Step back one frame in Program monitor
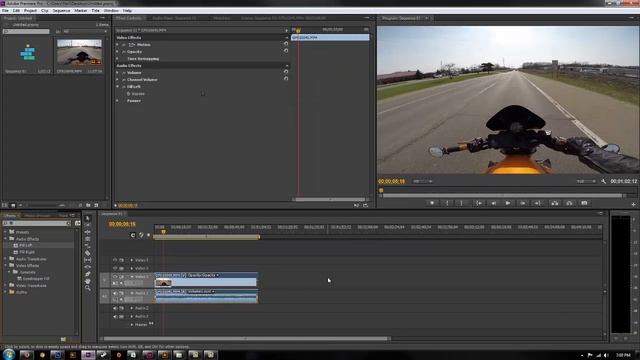This screenshot has height=360, width=640. tap(493, 203)
